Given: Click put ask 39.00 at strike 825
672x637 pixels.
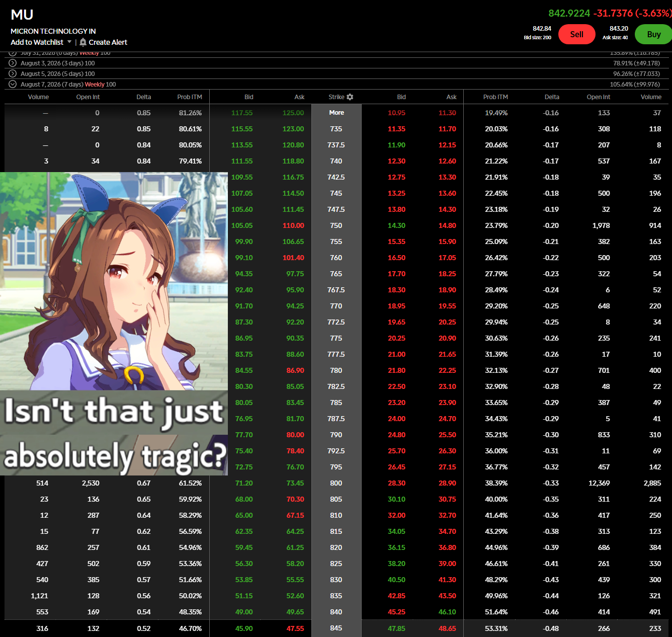Looking at the screenshot, I should click(447, 564).
